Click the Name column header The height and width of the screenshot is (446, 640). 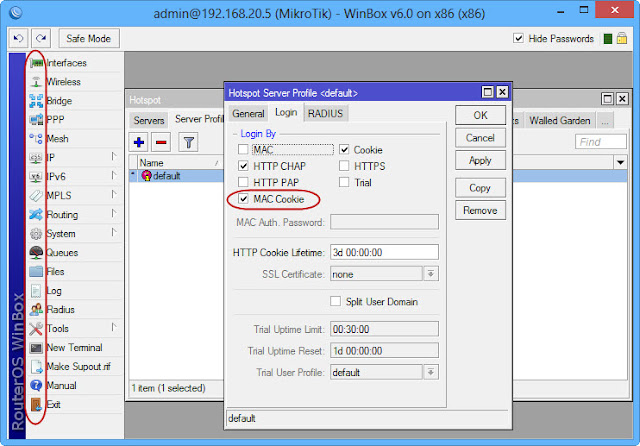[x=180, y=163]
